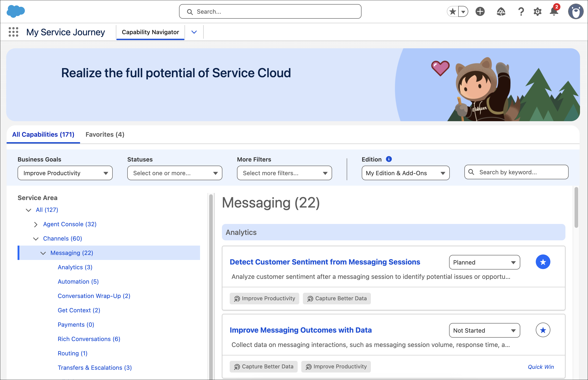This screenshot has height=380, width=588.
Task: Open the Trailhead guidance icon
Action: 501,12
